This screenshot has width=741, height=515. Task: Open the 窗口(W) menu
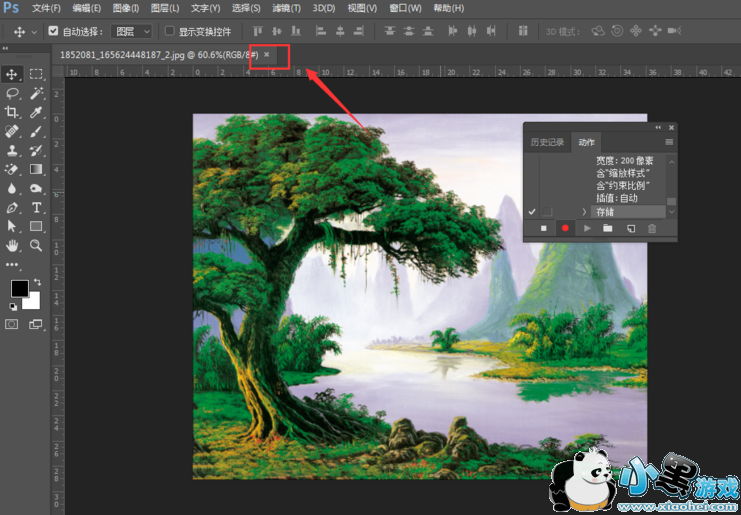pos(405,8)
